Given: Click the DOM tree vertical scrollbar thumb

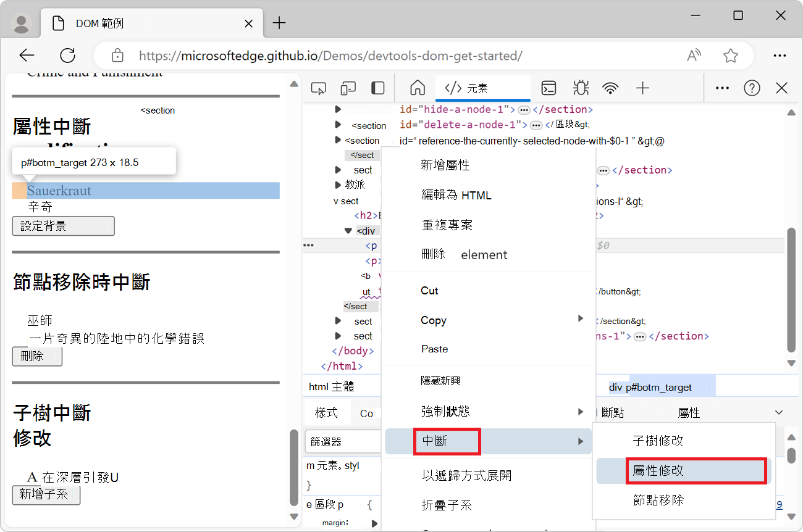Looking at the screenshot, I should pyautogui.click(x=791, y=290).
